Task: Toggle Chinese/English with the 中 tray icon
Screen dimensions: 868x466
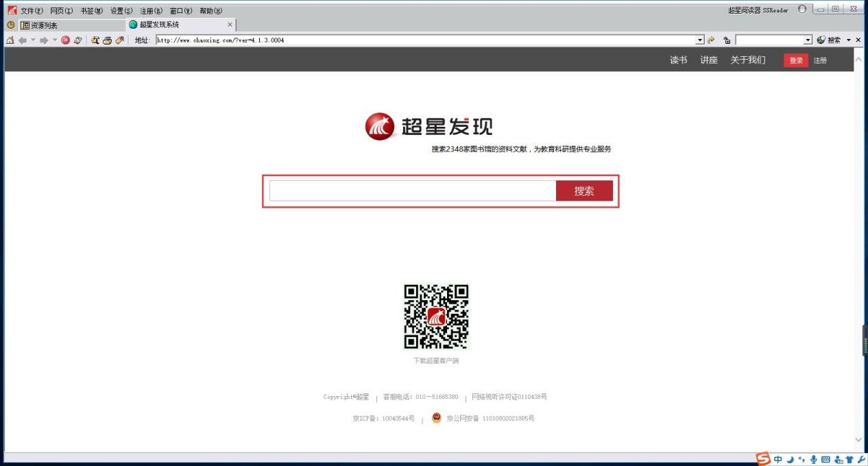Action: pyautogui.click(x=777, y=459)
